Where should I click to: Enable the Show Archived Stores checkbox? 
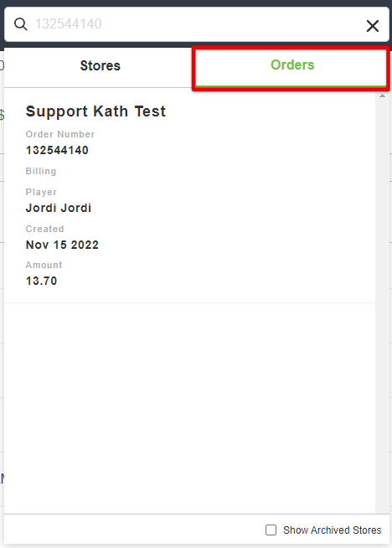[271, 530]
